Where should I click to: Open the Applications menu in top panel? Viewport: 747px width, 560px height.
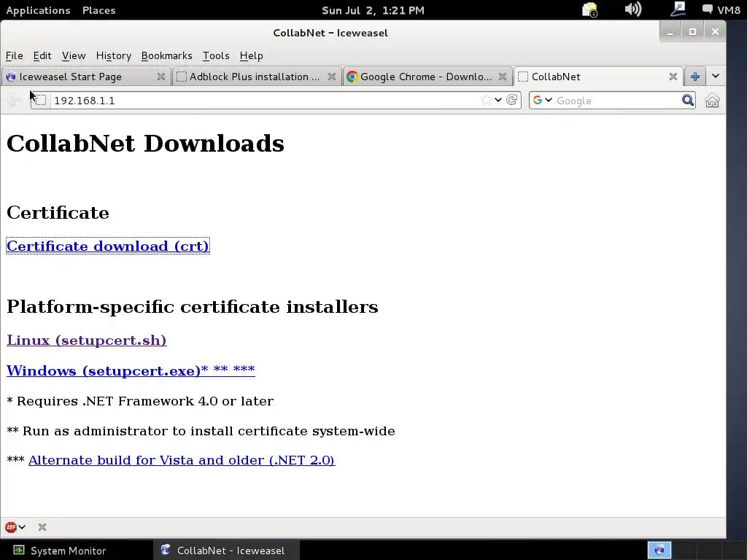click(38, 10)
